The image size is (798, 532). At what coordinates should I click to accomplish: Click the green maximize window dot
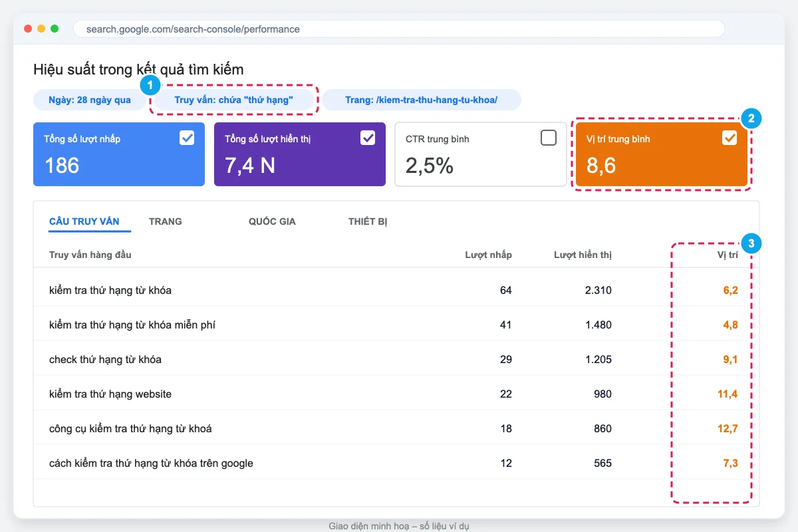pyautogui.click(x=55, y=29)
